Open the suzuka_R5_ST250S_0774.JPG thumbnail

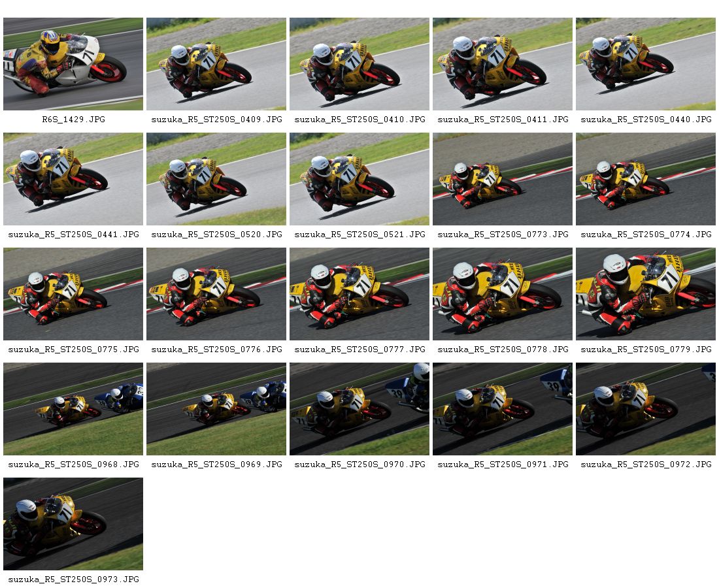coord(646,179)
